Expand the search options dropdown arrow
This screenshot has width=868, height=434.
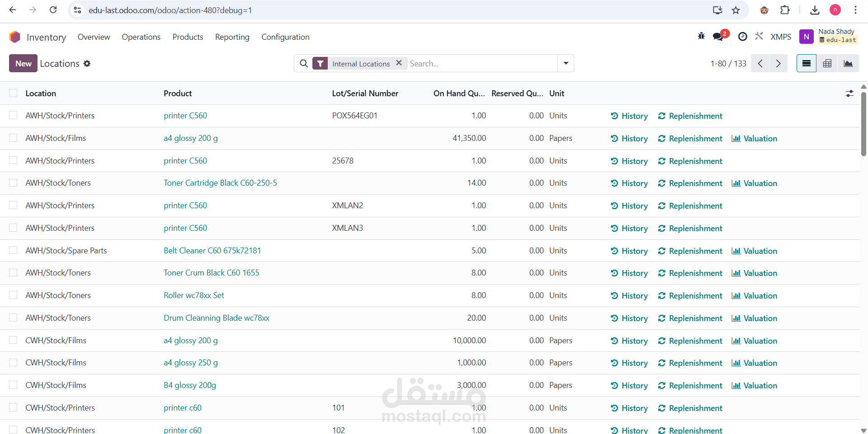(x=566, y=64)
